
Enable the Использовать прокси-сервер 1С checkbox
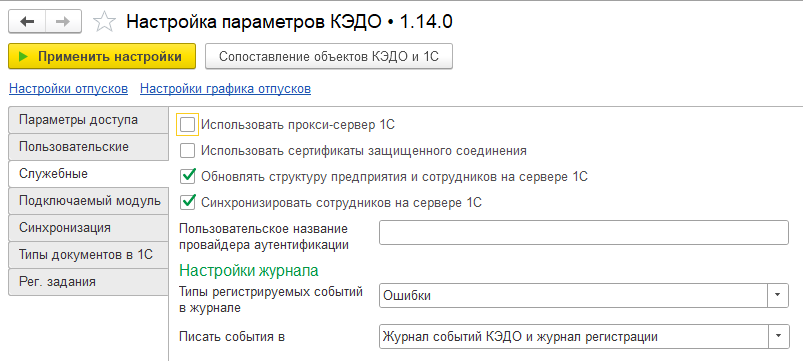[187, 124]
